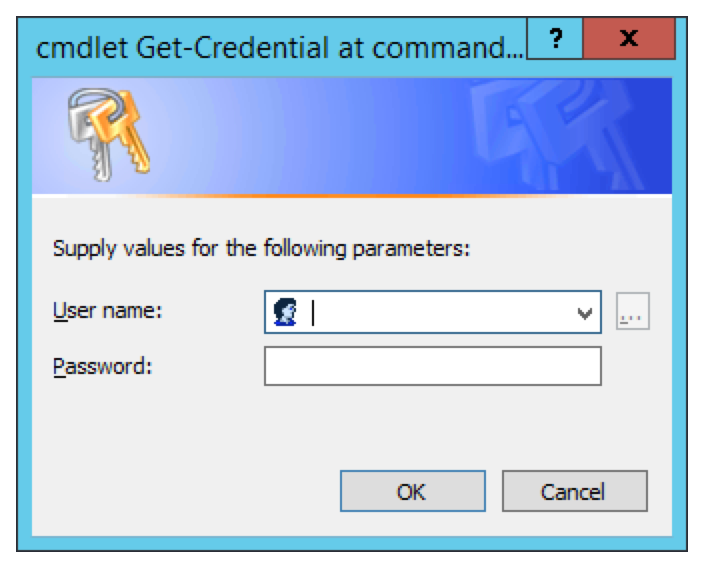This screenshot has width=702, height=574.
Task: Open the browse ellipsis button beside User name
Action: (x=632, y=313)
